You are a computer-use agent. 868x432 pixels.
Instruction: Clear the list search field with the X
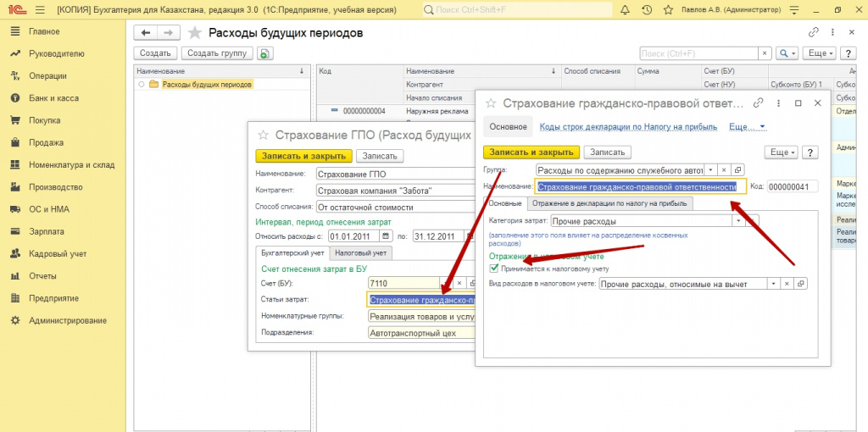765,53
